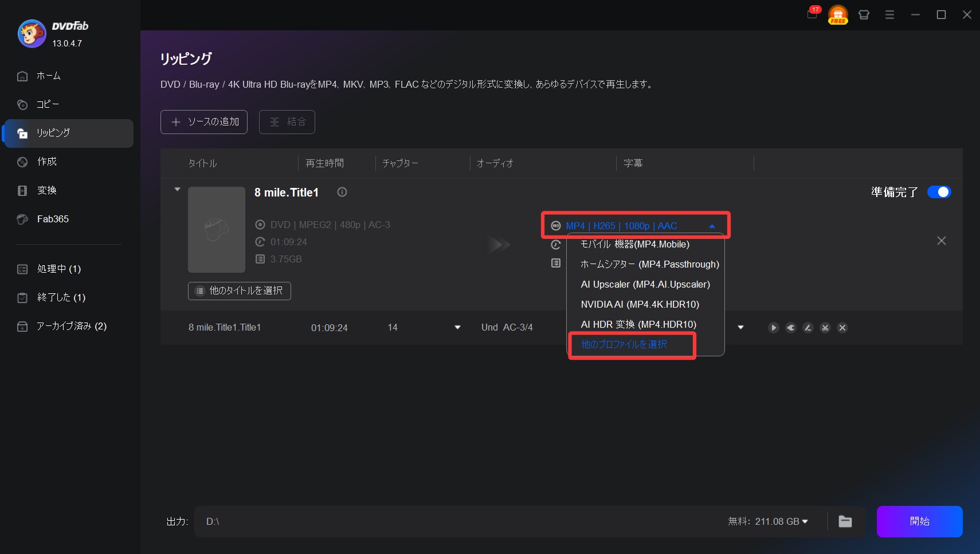Maximize the DVDFab window
Viewport: 980px width, 554px height.
[x=941, y=15]
